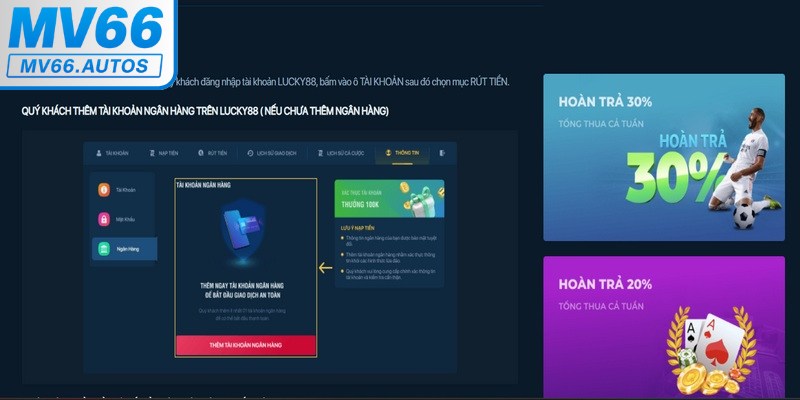800x400 pixels.
Task: Click the person icon beside Tài Khoản tab
Action: click(99, 153)
